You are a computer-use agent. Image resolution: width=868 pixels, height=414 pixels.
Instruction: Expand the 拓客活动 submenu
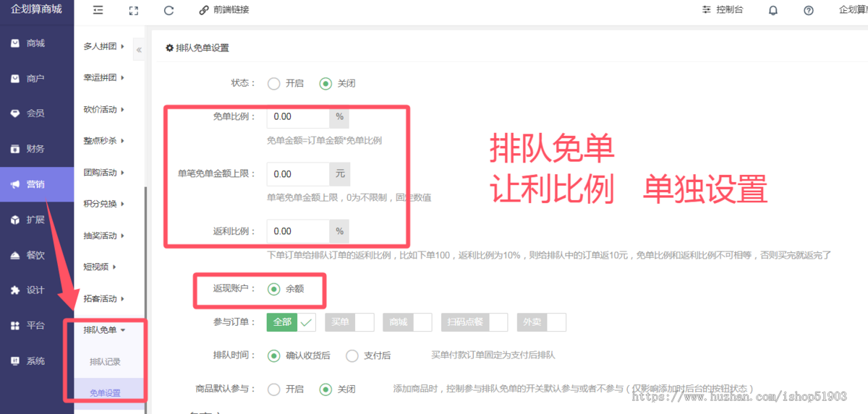click(104, 298)
